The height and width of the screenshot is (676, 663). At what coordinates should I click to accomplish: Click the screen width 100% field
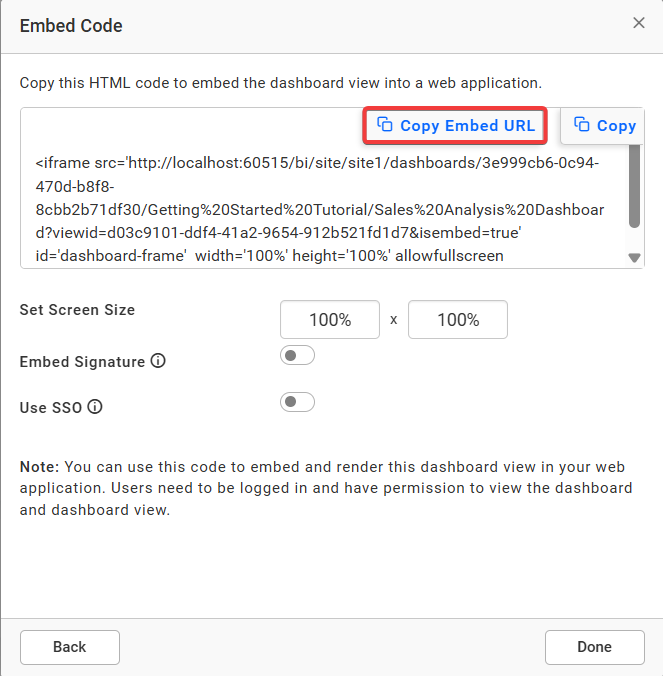coord(330,319)
